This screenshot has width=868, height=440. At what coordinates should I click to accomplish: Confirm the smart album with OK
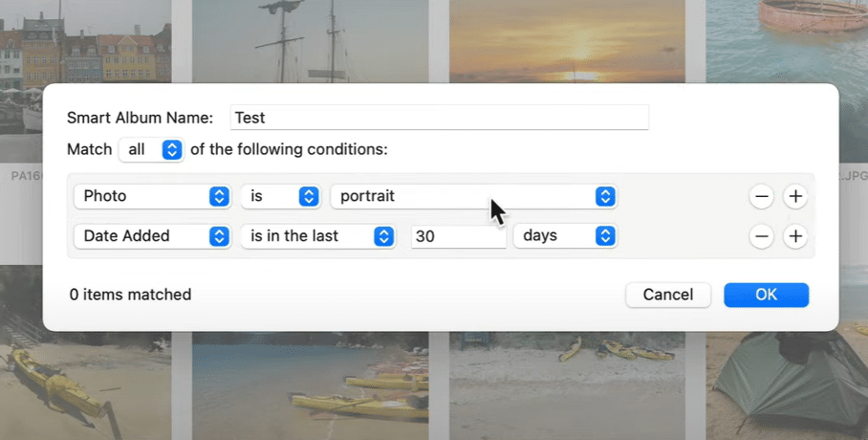766,295
